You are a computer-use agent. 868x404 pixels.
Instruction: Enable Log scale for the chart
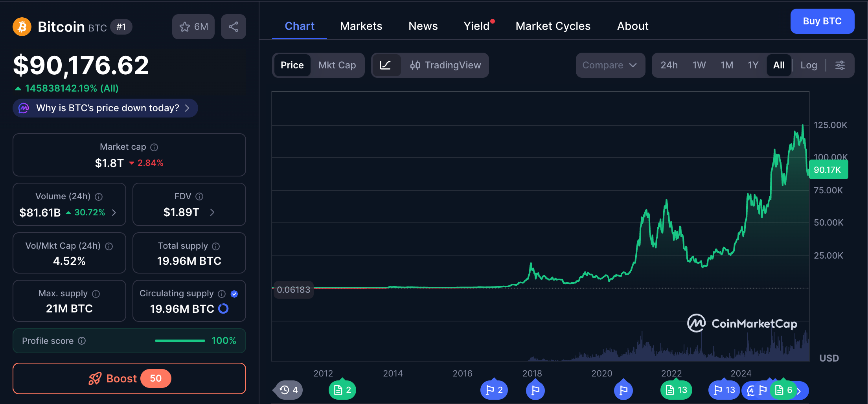808,65
